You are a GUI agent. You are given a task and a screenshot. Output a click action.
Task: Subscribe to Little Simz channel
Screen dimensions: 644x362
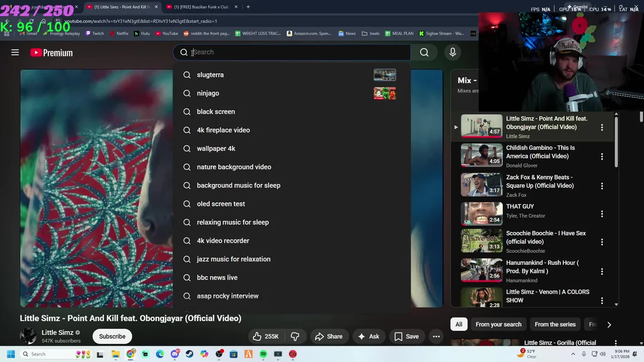(112, 336)
